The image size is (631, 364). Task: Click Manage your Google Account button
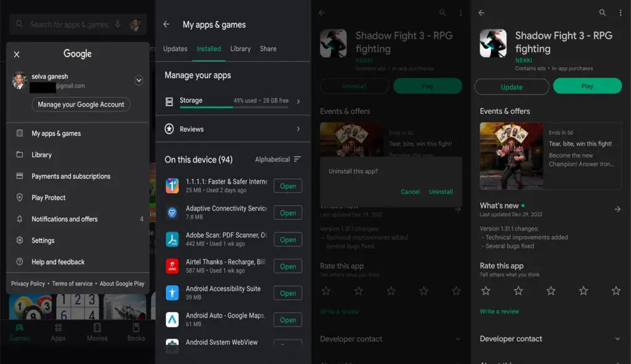(81, 105)
